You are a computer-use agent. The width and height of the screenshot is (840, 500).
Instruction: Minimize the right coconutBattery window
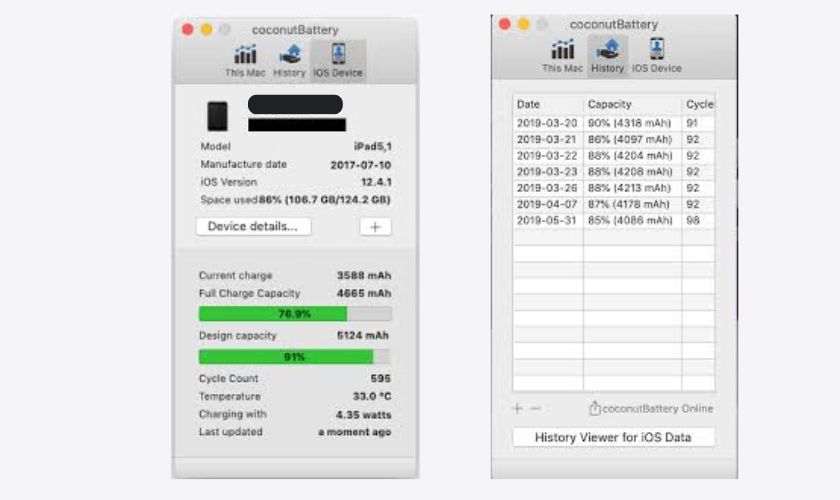point(523,24)
